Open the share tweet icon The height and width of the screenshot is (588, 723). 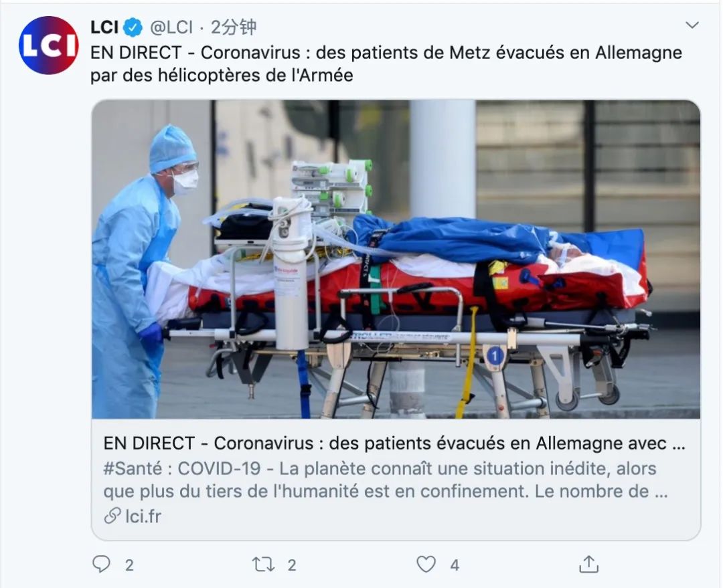[x=589, y=564]
